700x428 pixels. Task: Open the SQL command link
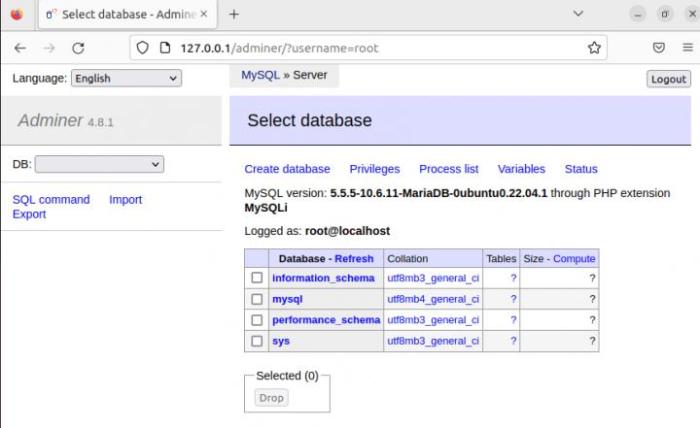pyautogui.click(x=51, y=199)
